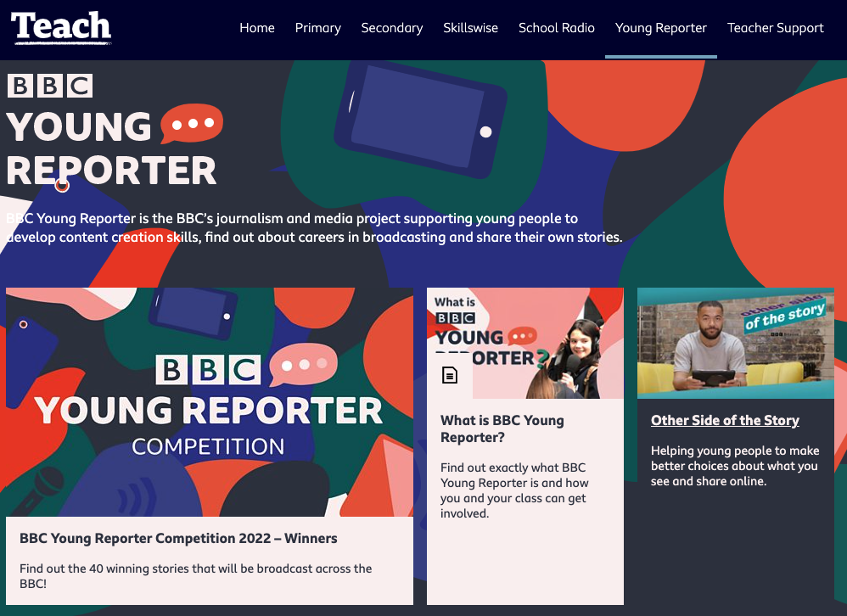
Task: Click the Young Reporter Competition banner image
Action: pos(210,402)
